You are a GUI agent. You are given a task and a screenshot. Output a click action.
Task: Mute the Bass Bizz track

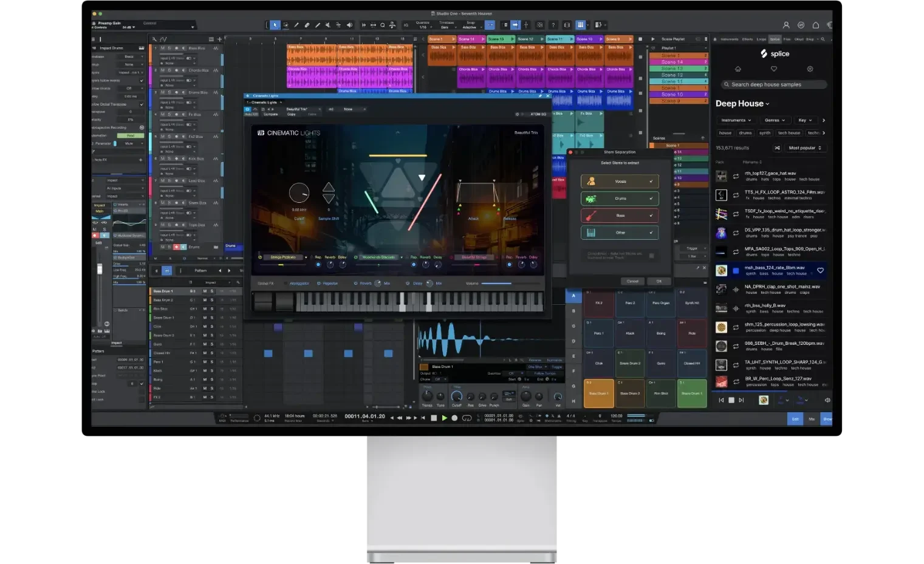pos(162,48)
